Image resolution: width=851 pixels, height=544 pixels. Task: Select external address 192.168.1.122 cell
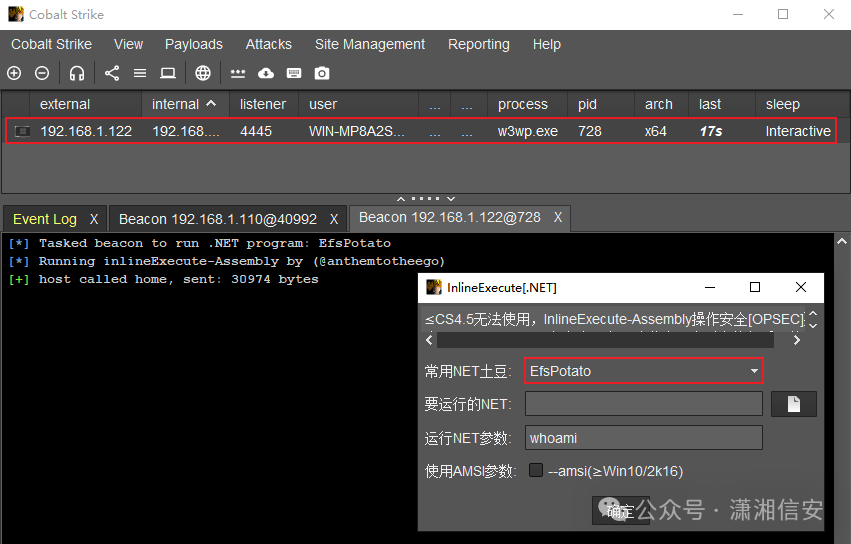click(x=86, y=131)
